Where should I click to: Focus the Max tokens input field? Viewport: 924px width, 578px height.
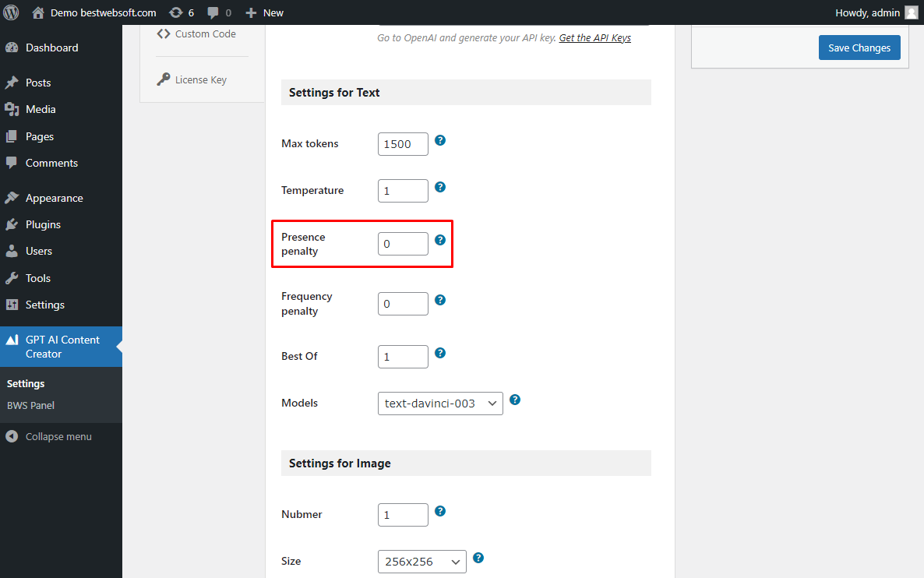point(403,144)
